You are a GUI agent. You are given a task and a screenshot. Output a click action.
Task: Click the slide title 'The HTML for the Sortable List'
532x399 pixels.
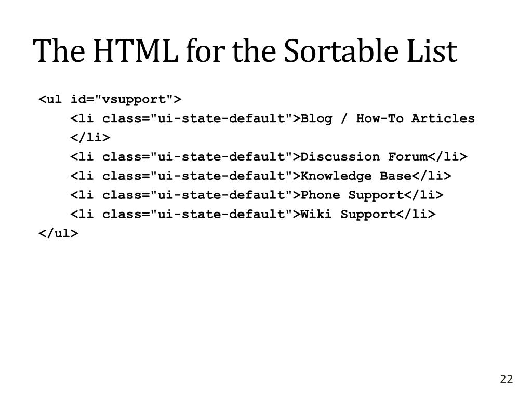245,51
